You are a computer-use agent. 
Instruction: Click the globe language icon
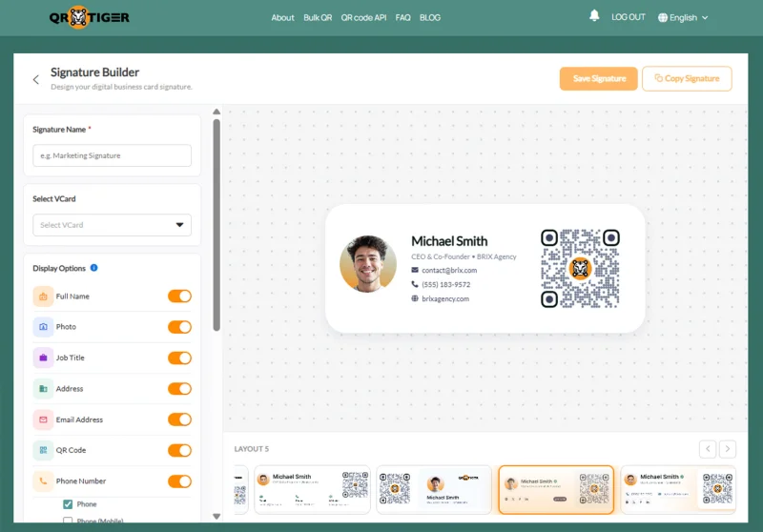[662, 17]
